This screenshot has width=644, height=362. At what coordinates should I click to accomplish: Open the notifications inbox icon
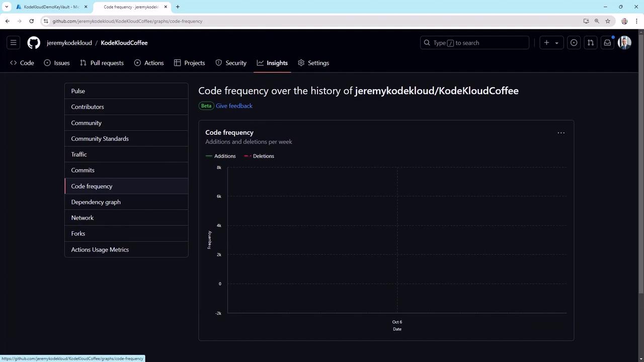tap(607, 43)
